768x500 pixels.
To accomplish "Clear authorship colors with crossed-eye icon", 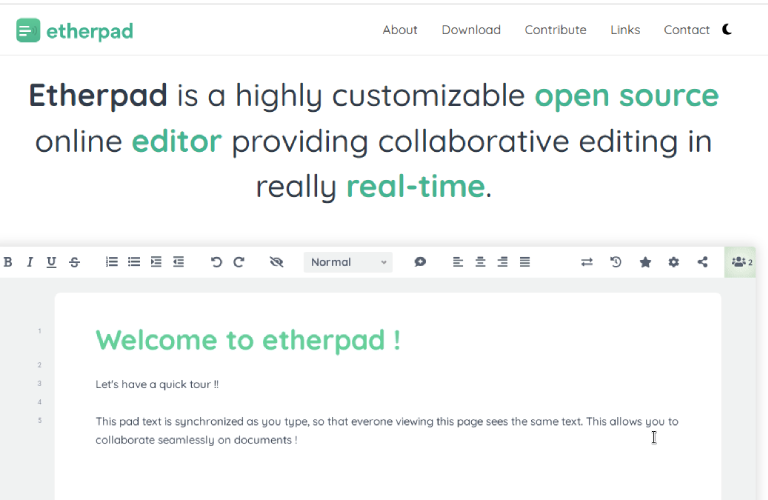I will click(x=277, y=262).
